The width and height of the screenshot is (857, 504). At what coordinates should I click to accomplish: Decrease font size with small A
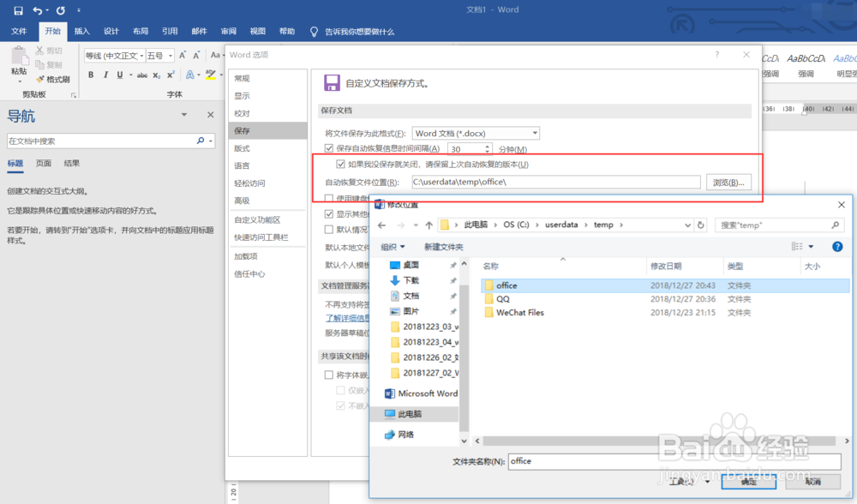click(x=196, y=55)
